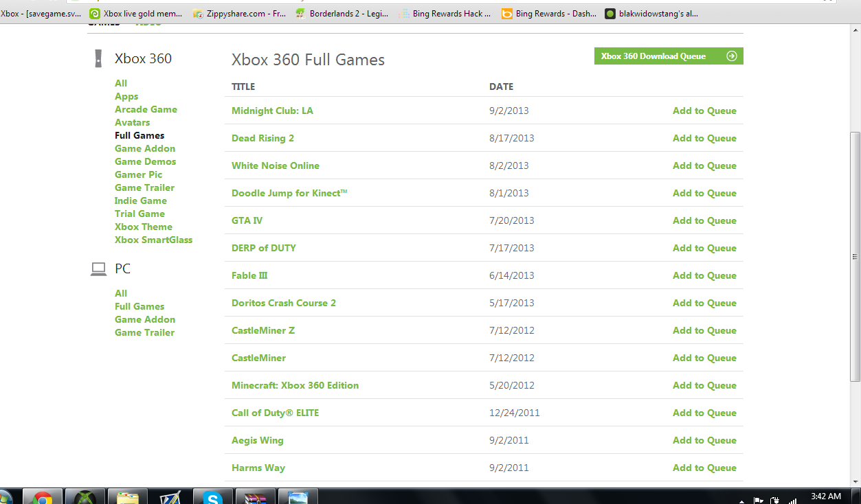Open the Call of Duty ELITE title
The width and height of the screenshot is (861, 504).
point(276,413)
